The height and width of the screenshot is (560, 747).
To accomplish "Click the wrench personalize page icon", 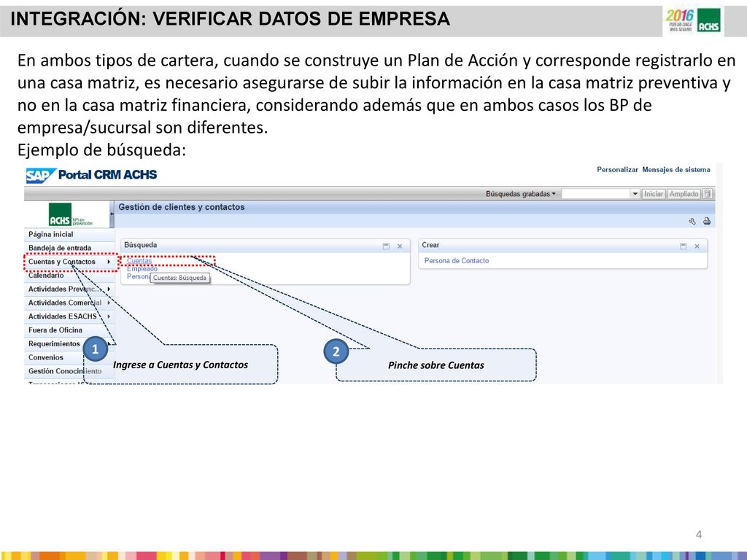I will click(x=692, y=222).
